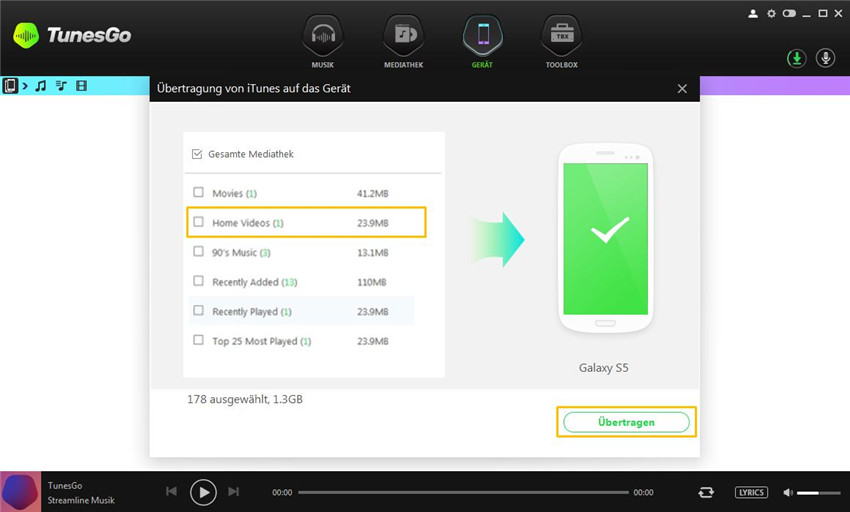
Task: Click the 'Recently Played' playlist label
Action: 252,312
